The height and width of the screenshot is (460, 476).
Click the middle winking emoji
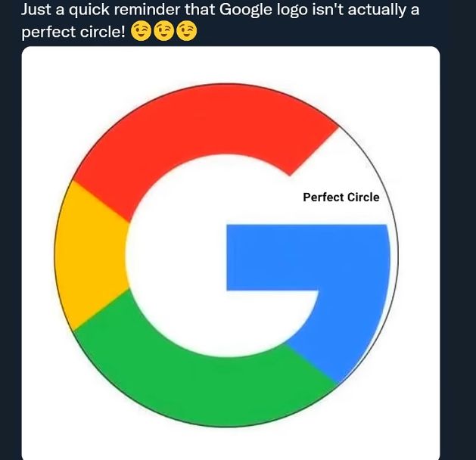[x=163, y=33]
